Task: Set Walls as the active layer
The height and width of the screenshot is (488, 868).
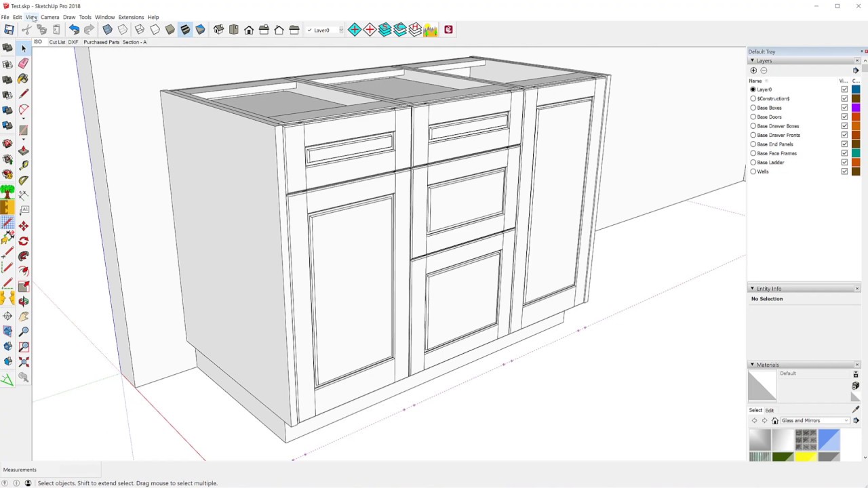Action: [x=753, y=171]
